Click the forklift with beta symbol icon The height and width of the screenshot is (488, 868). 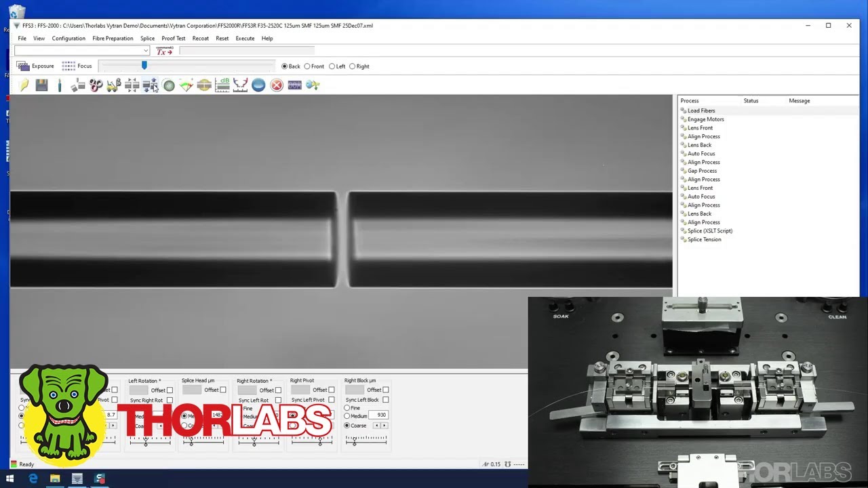tap(114, 85)
